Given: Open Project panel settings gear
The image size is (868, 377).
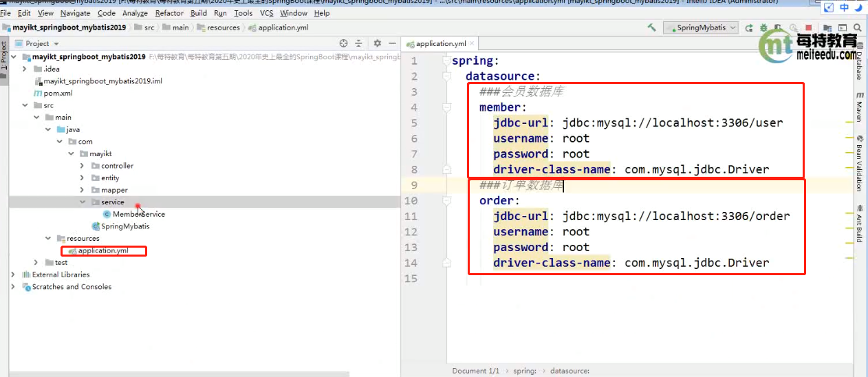Looking at the screenshot, I should coord(378,43).
